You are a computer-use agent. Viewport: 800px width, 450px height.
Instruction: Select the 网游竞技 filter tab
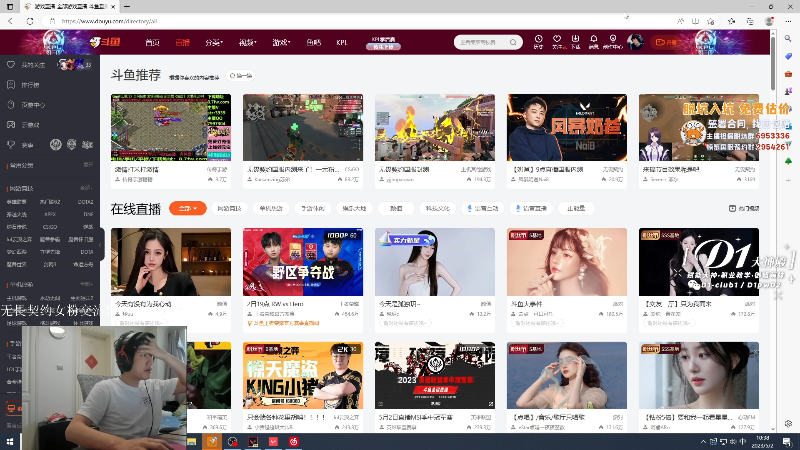click(229, 208)
